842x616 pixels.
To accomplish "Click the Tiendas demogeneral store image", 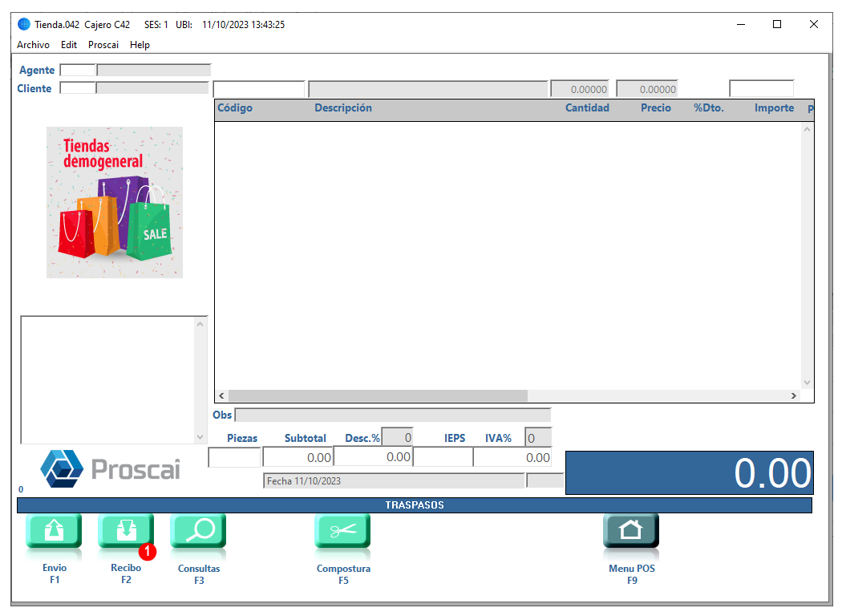I will tap(115, 202).
